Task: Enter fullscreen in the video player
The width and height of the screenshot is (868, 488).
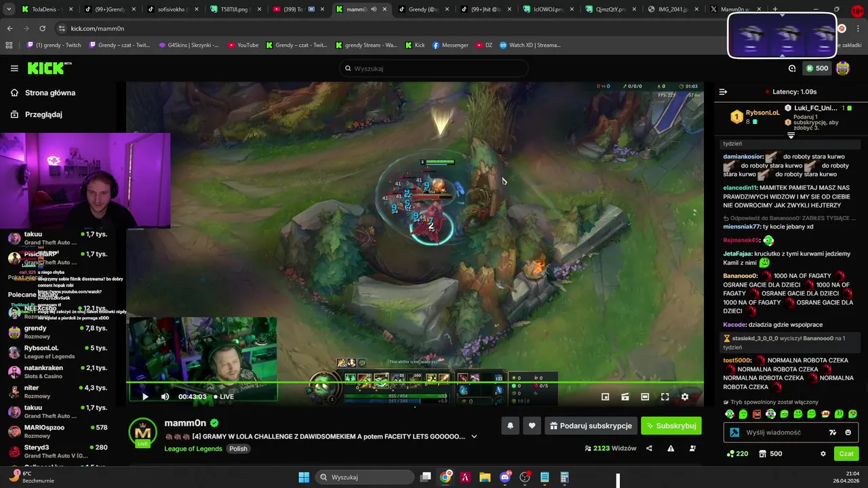Action: coord(665,396)
